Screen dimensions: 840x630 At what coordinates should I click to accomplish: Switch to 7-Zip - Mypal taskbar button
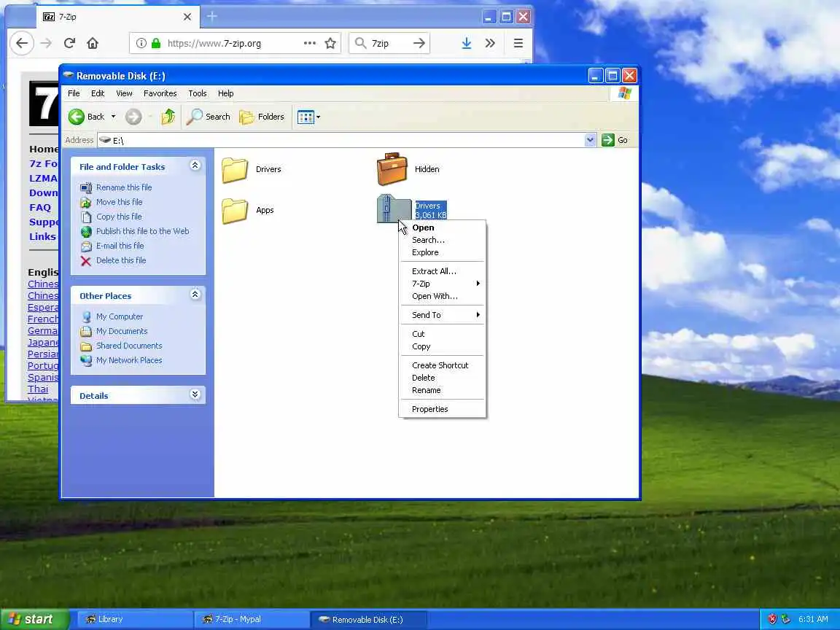tap(252, 619)
